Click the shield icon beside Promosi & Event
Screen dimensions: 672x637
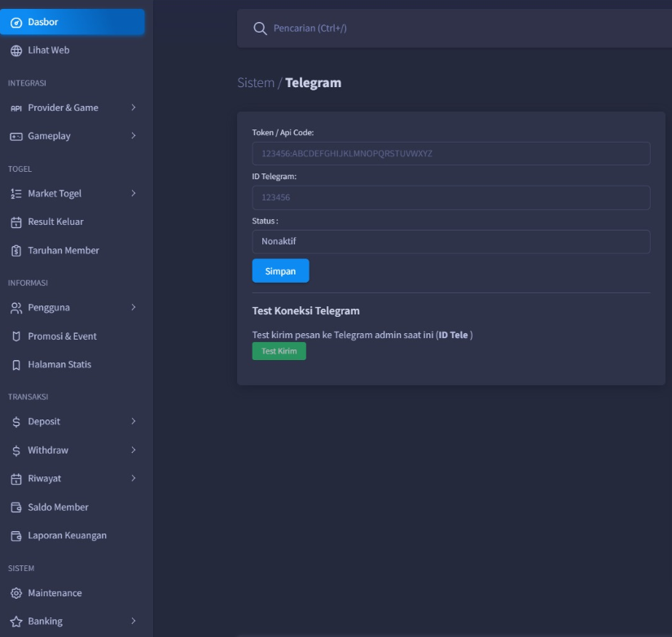coord(15,336)
